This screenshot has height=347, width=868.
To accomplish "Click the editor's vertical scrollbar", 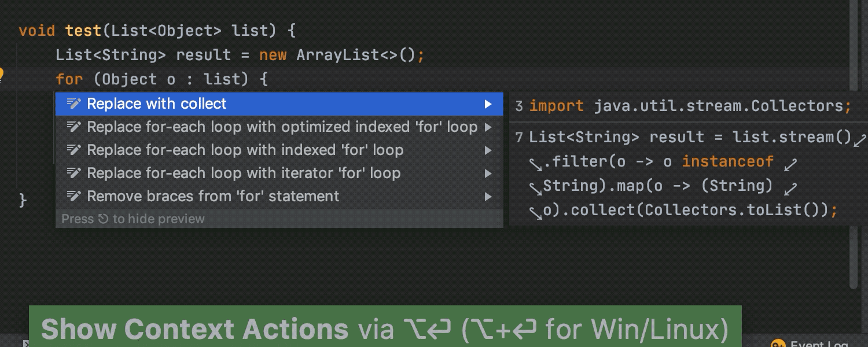I will pyautogui.click(x=854, y=173).
